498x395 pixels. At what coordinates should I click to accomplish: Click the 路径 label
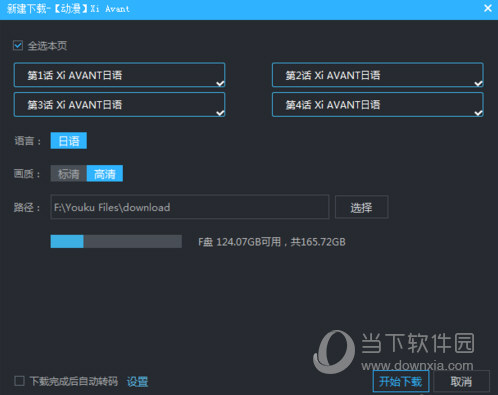point(27,207)
